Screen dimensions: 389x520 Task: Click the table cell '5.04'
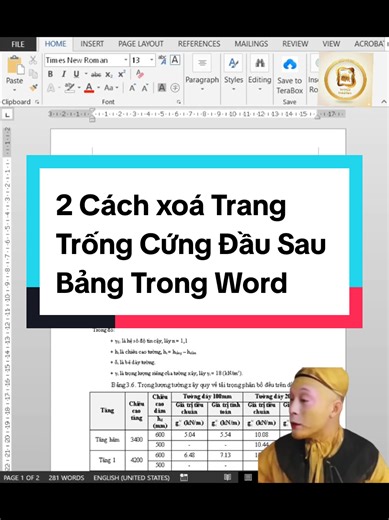click(x=190, y=435)
